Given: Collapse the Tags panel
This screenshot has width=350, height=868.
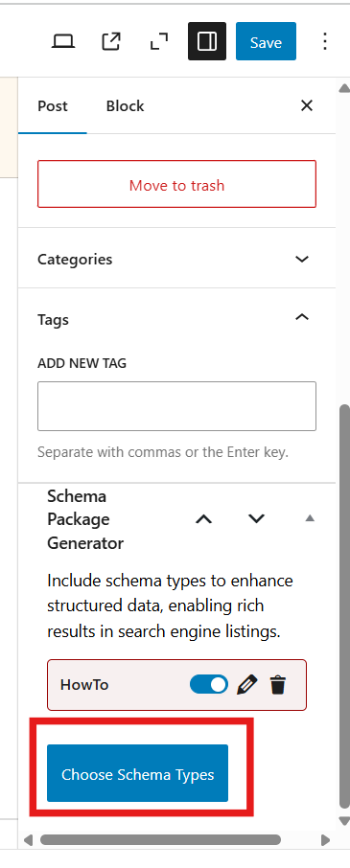Looking at the screenshot, I should click(x=302, y=317).
